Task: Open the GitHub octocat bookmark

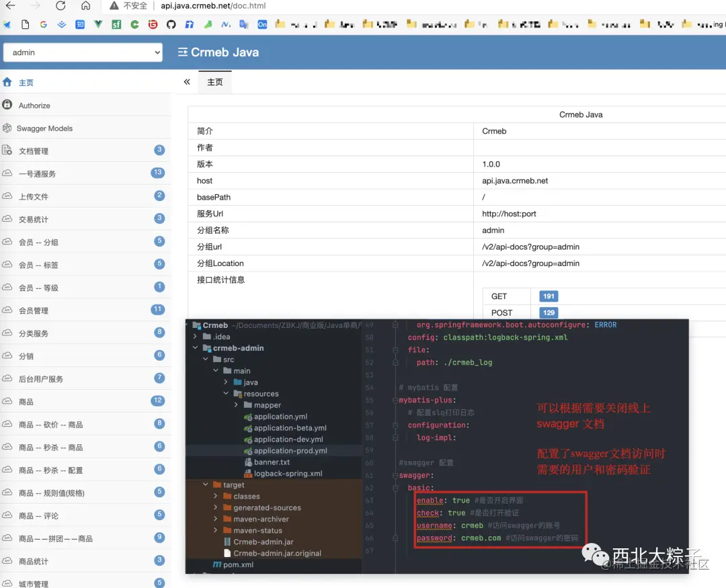Action: click(171, 25)
